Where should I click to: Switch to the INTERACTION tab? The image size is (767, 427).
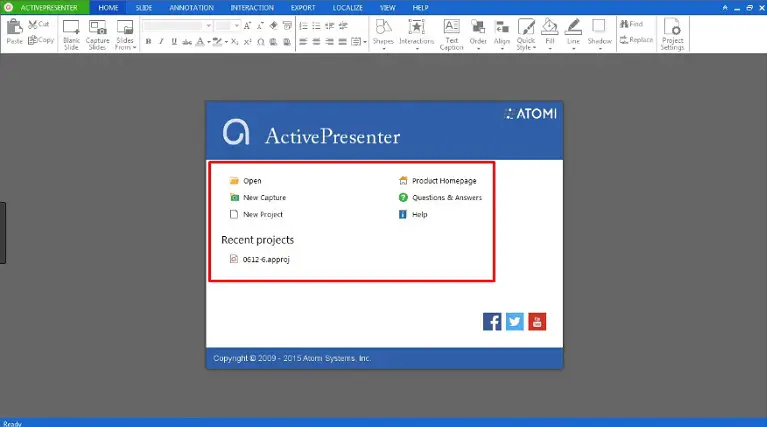click(252, 7)
